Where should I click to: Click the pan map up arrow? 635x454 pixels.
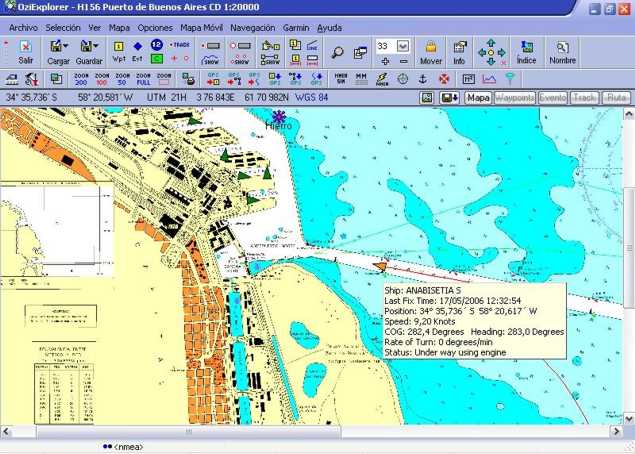tap(491, 43)
